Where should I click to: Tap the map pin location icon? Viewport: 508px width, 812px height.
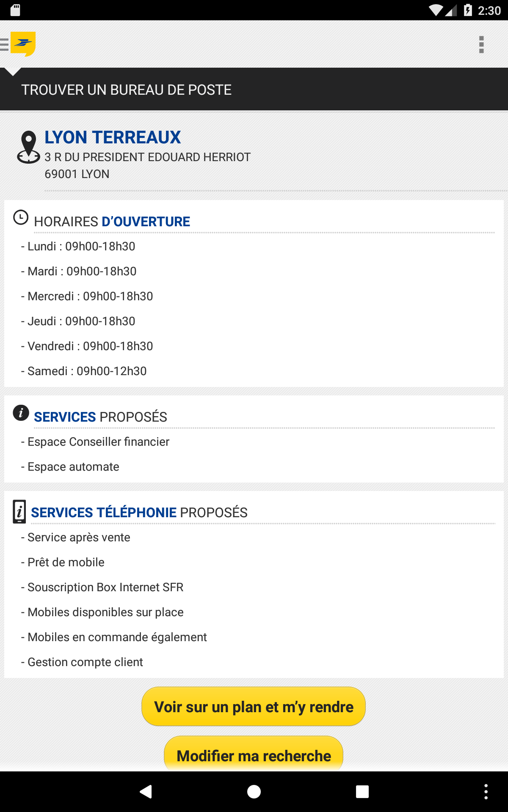click(28, 147)
